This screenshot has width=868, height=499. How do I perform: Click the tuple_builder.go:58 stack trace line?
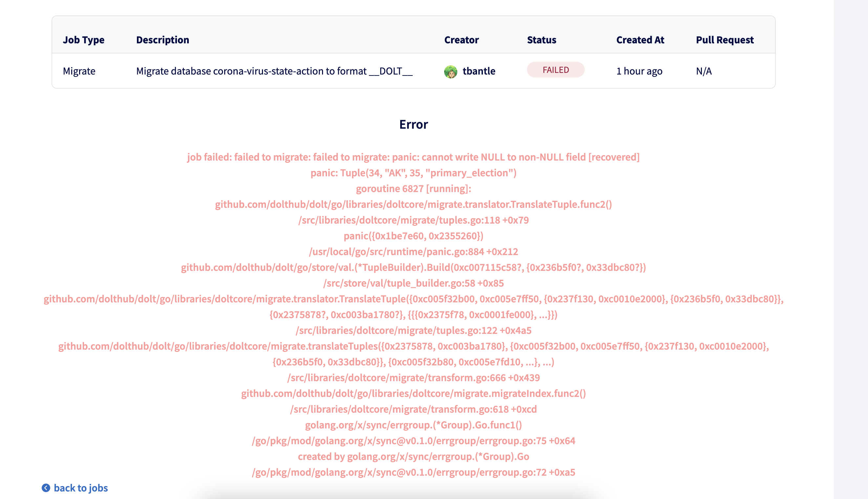click(413, 283)
